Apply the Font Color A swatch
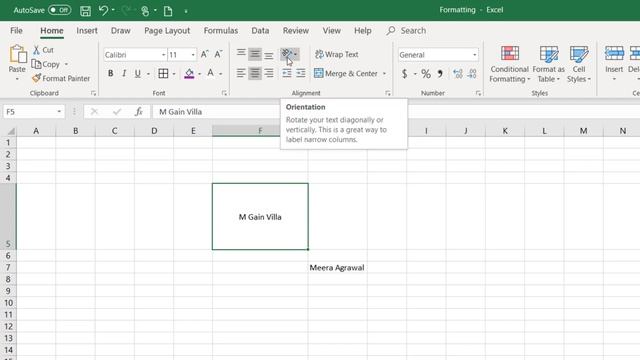The image size is (640, 360). pos(211,73)
